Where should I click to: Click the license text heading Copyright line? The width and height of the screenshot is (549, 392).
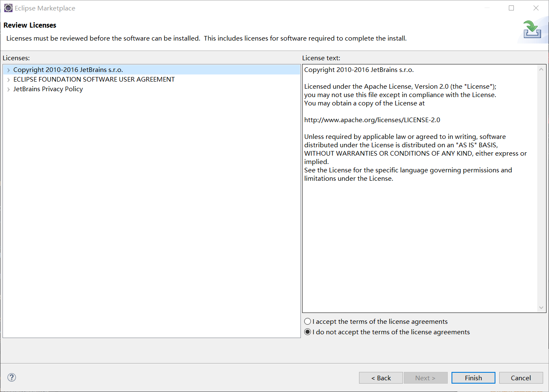click(359, 70)
